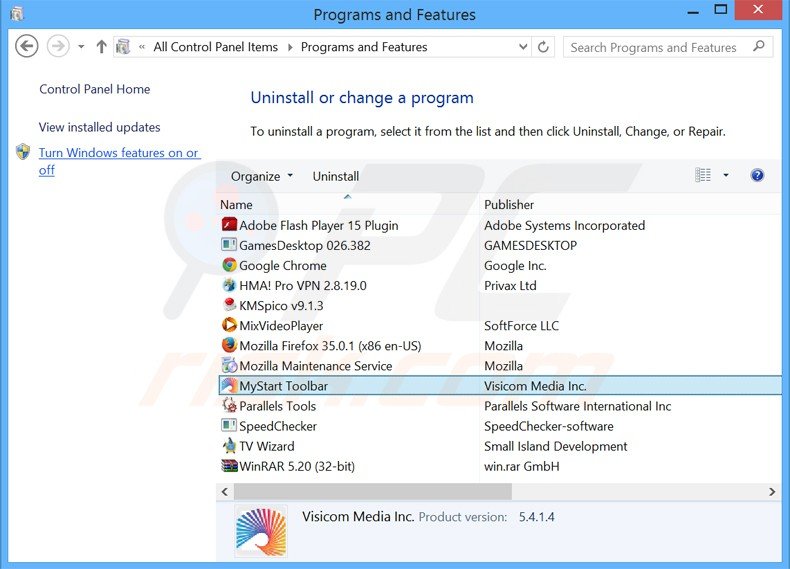Click the WinRAR books icon
This screenshot has height=569, width=790.
[x=229, y=466]
